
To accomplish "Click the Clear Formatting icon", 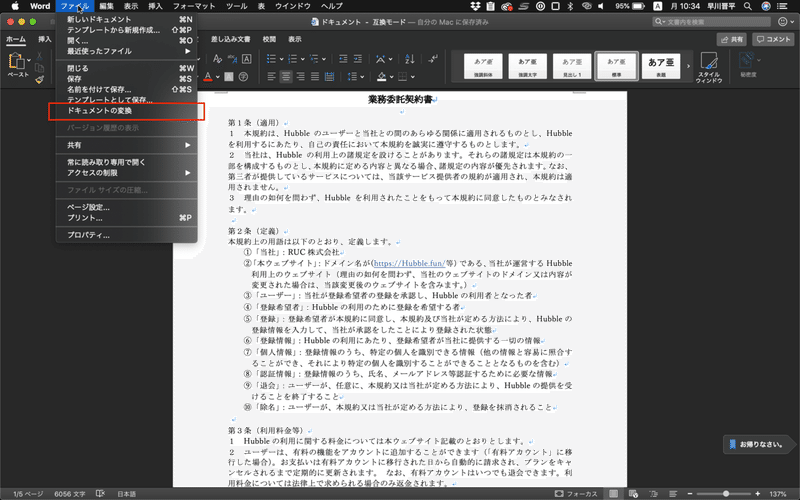I will [x=217, y=59].
